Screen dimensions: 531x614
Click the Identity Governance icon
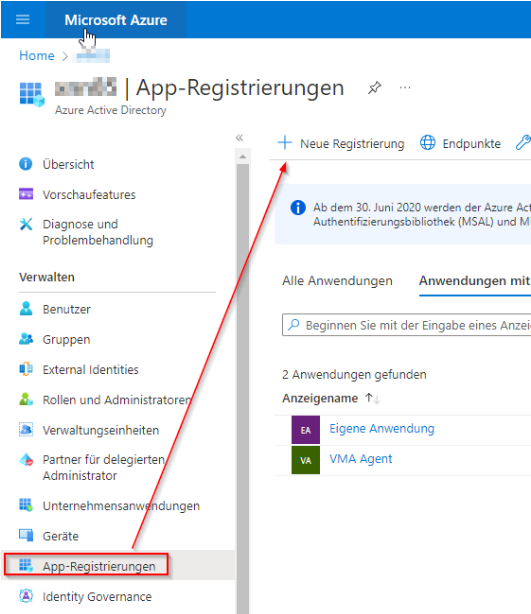pyautogui.click(x=26, y=596)
